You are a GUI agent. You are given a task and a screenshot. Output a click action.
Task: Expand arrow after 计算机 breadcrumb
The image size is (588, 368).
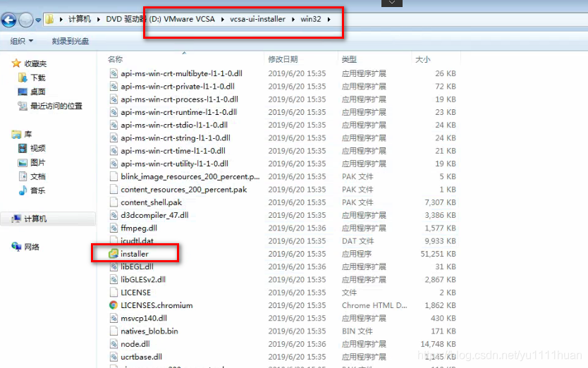[x=99, y=19]
